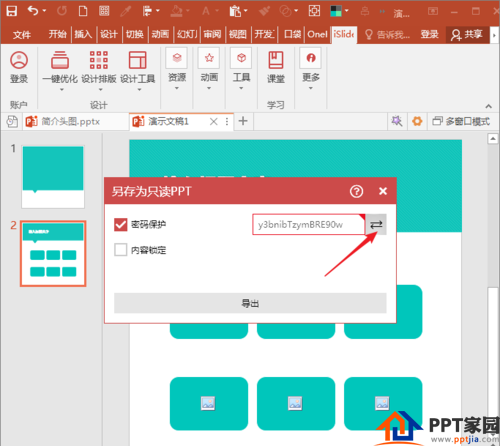Click the password text field
Screen dimensions: 500x446
(308, 224)
